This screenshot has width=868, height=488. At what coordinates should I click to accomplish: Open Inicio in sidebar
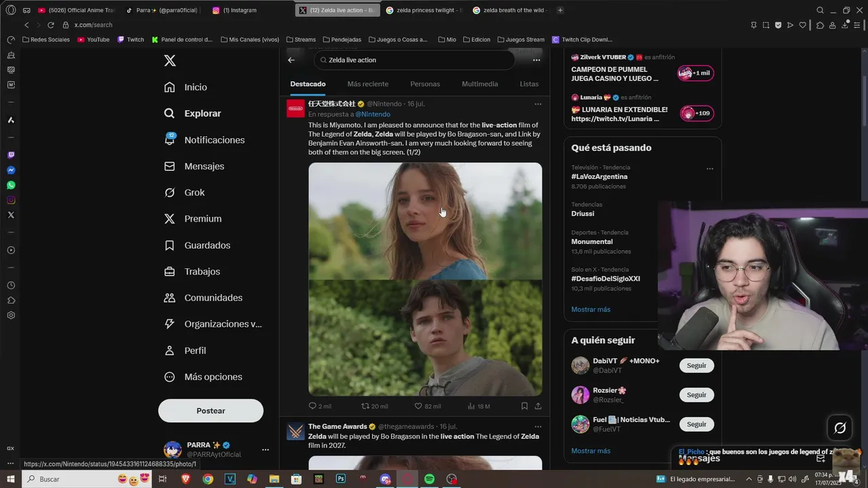(x=186, y=87)
